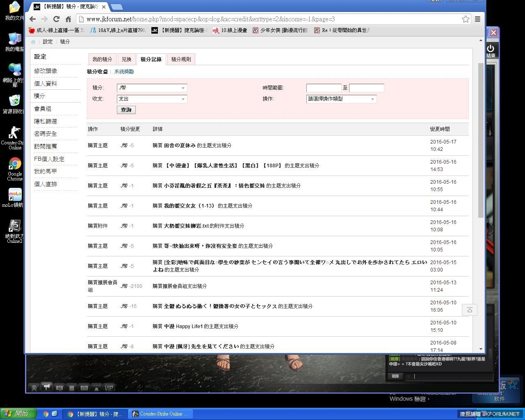
Task: Open the 成人-線上直播 bookmark
Action: click(x=56, y=30)
